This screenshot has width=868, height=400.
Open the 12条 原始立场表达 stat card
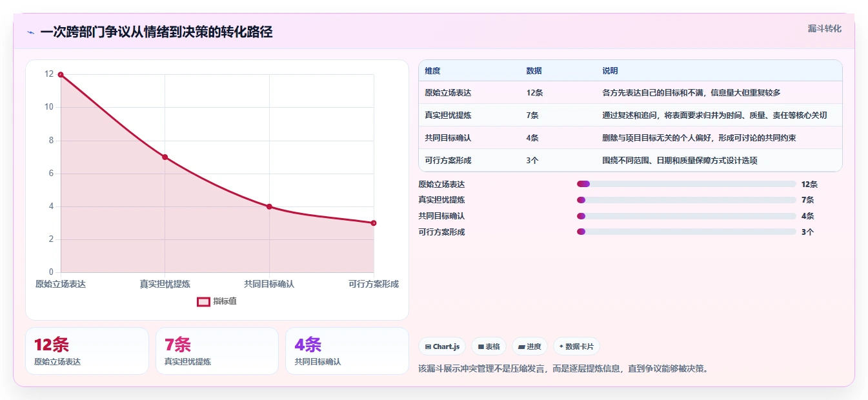tap(87, 351)
